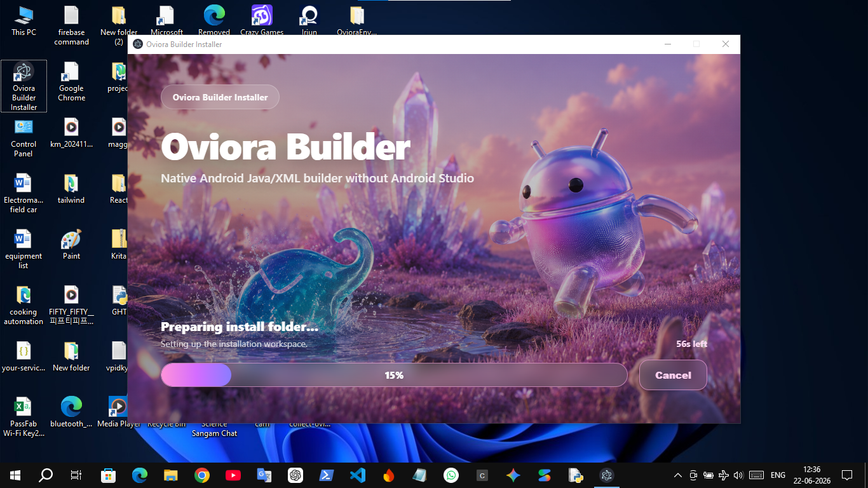The height and width of the screenshot is (488, 868).
Task: Open Microsoft Edge from the taskbar
Action: click(139, 475)
